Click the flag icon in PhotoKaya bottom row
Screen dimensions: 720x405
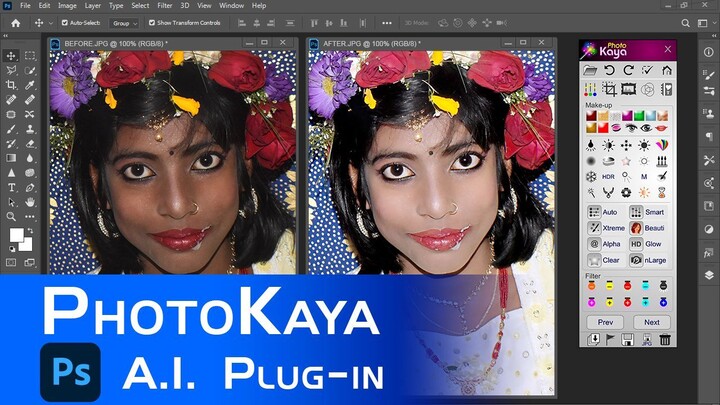(610, 339)
